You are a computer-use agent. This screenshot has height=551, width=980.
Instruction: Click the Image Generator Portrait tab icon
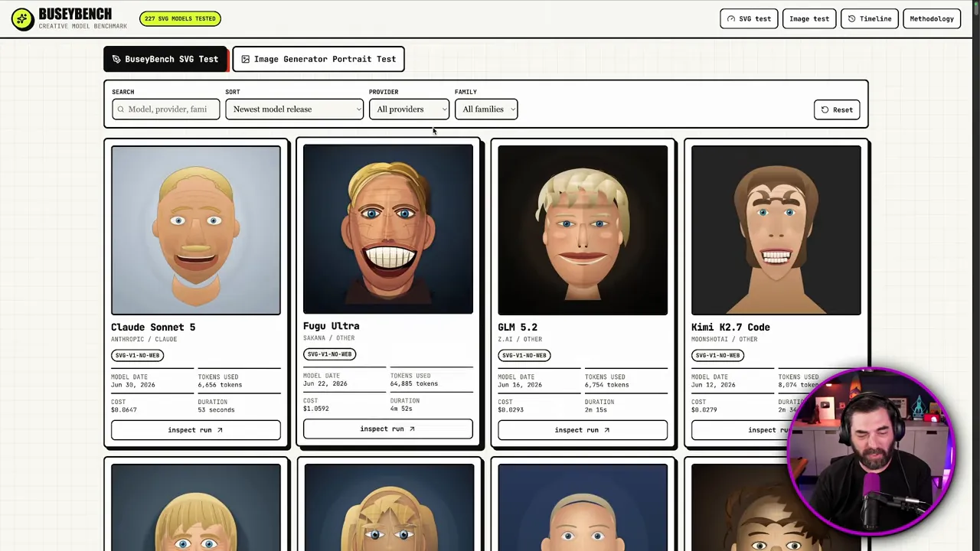(x=245, y=59)
